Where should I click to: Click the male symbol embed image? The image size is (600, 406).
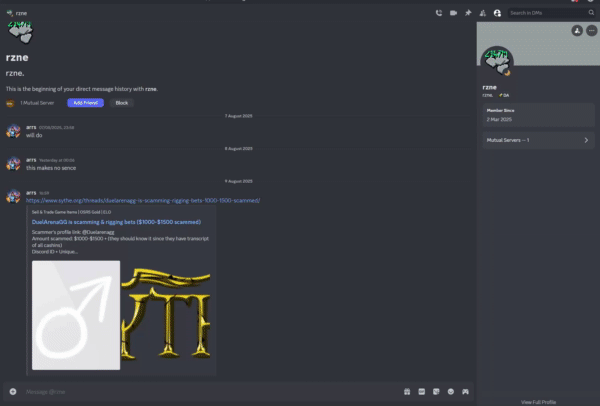coord(76,315)
